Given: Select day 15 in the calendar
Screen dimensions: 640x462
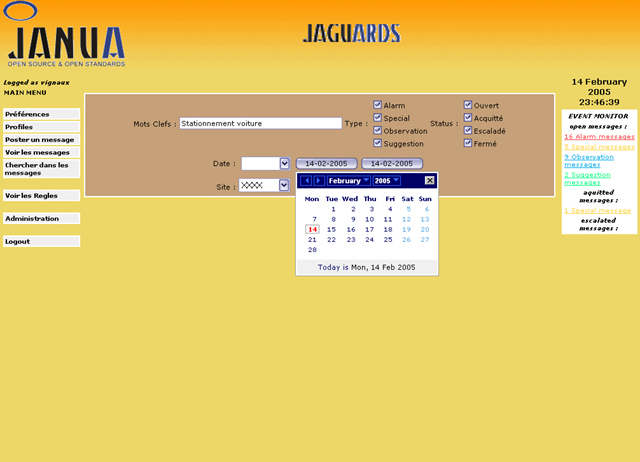Looking at the screenshot, I should 331,229.
